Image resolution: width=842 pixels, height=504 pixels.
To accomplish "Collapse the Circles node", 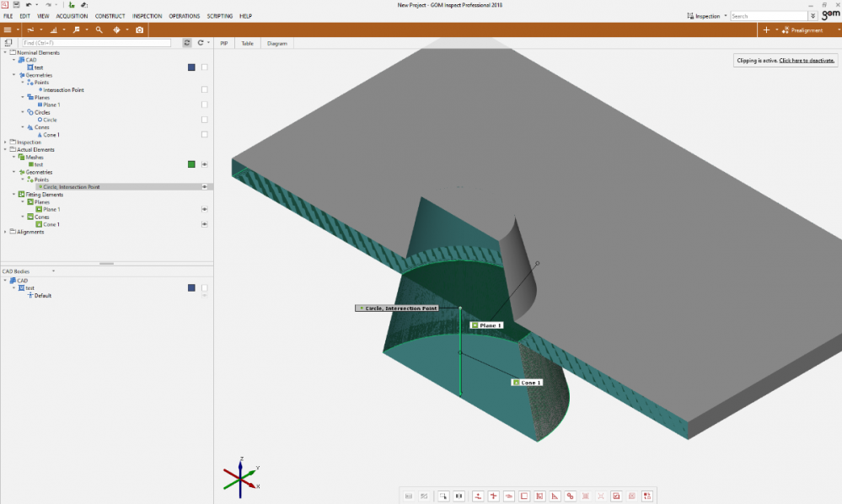I will [23, 112].
